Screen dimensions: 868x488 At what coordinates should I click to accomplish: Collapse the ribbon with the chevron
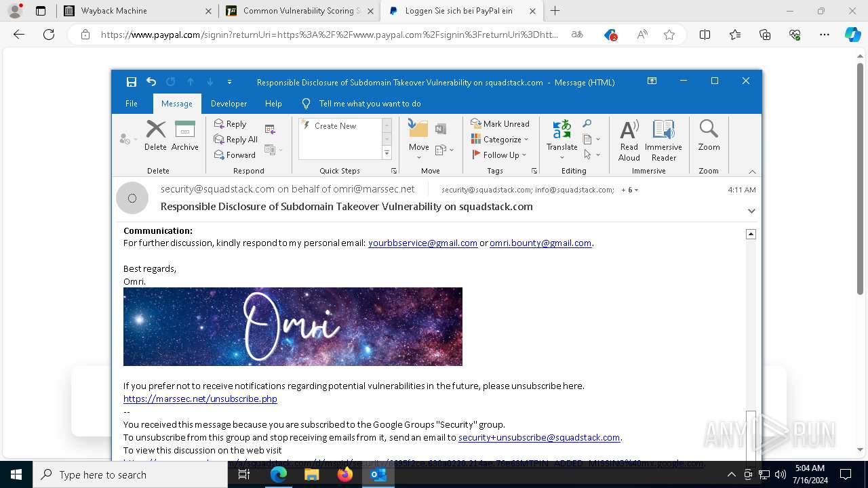(x=751, y=171)
